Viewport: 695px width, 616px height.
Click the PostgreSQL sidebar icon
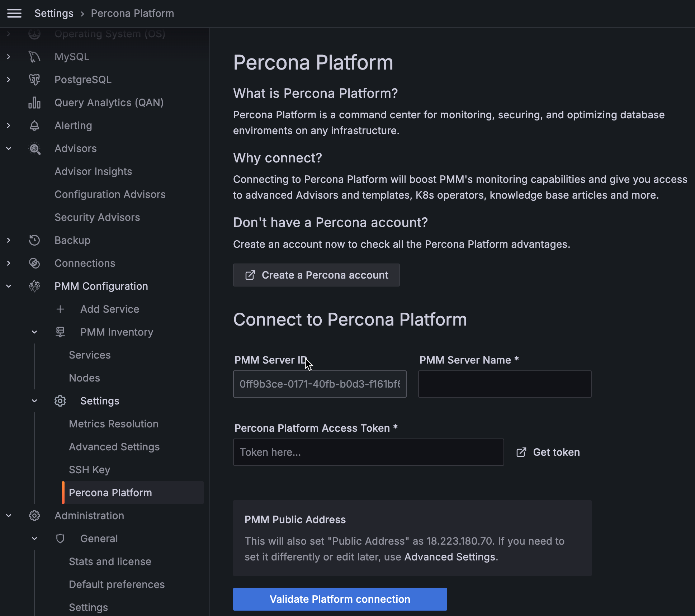pyautogui.click(x=34, y=79)
